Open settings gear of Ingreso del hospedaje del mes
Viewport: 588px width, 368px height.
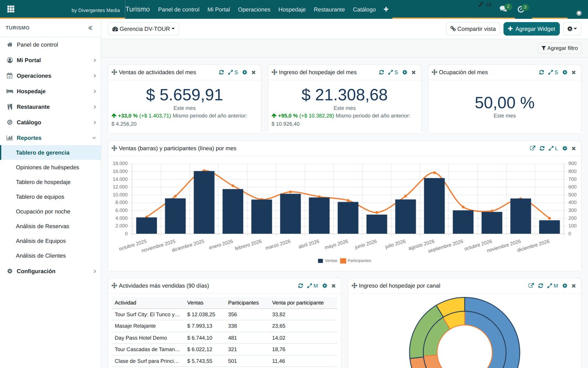405,72
